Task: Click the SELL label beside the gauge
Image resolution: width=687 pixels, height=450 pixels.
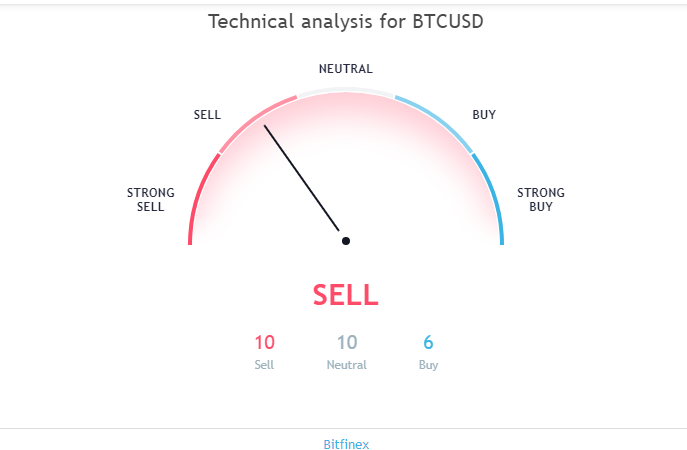Action: coord(207,115)
